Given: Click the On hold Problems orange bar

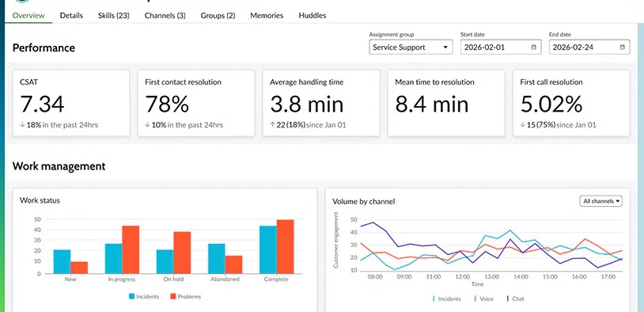Looking at the screenshot, I should [x=182, y=253].
